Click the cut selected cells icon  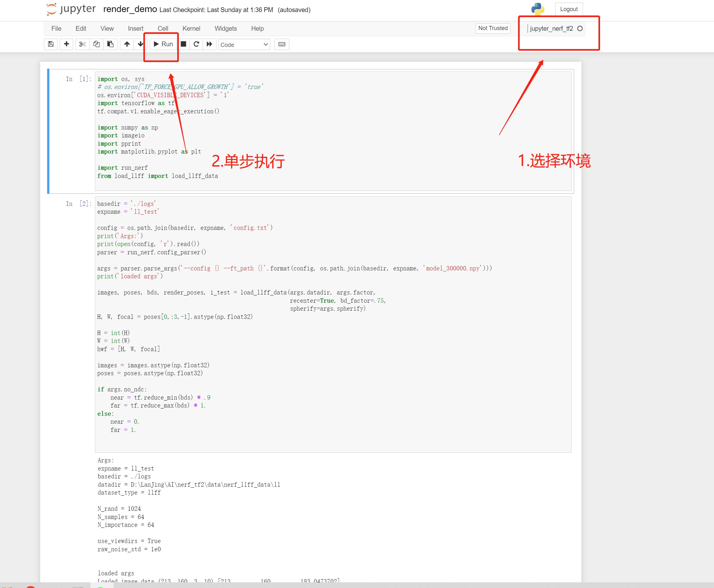point(82,45)
